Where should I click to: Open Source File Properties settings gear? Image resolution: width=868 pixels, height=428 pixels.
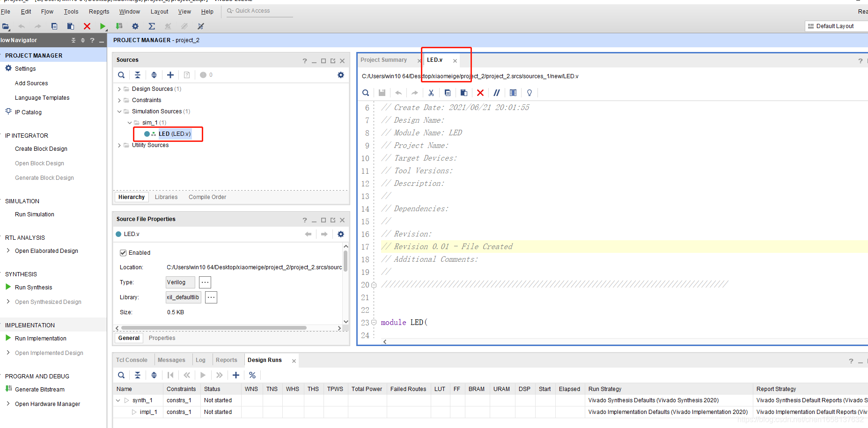click(x=341, y=234)
